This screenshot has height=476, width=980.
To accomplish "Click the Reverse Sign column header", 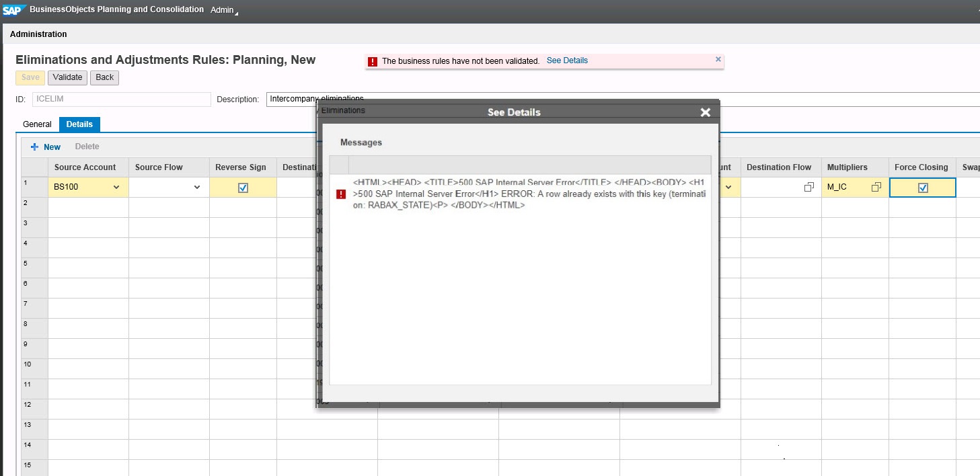I will (243, 167).
